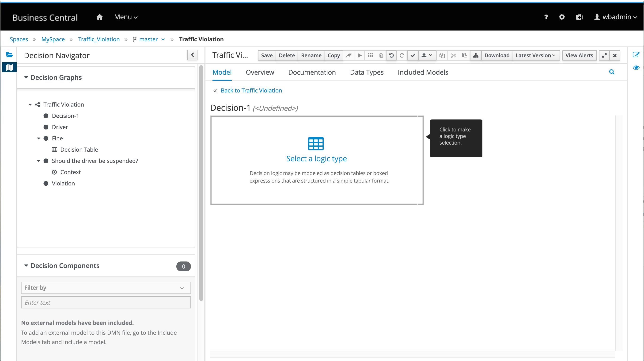Screen dimensions: 644x361
Task: Toggle editor fullscreen expand arrows
Action: [x=604, y=55]
